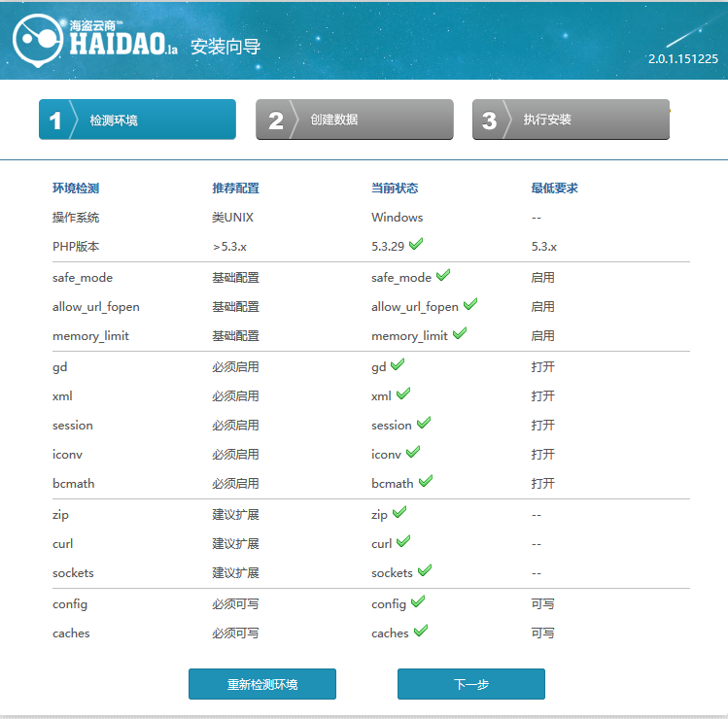Click the version number 2.0.1.151225
The image size is (728, 719).
(682, 58)
